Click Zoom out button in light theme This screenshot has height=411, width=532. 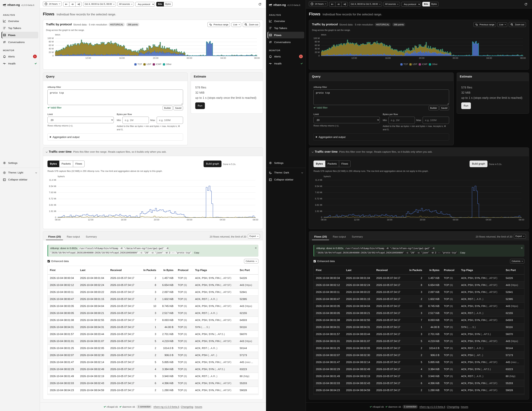tap(251, 25)
